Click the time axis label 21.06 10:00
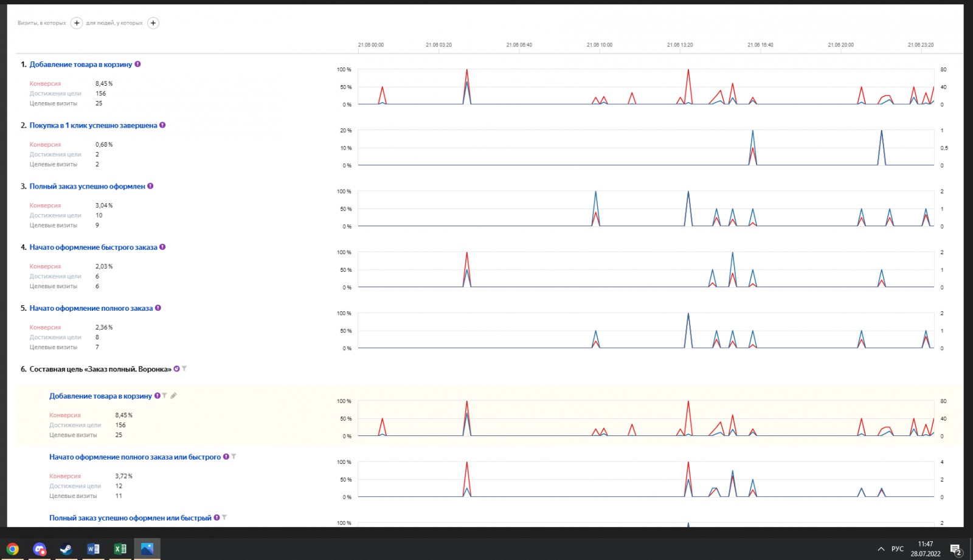Screen dimensions: 973x560 600,45
